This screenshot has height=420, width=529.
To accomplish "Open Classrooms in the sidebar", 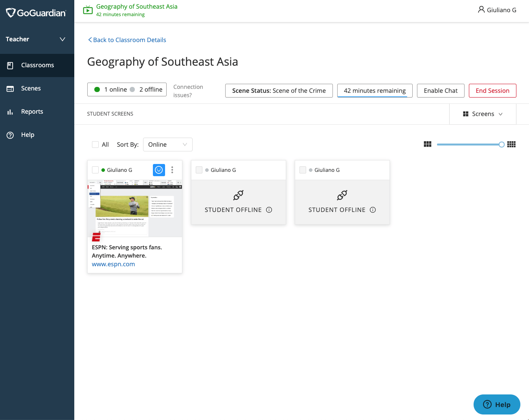I will point(37,65).
